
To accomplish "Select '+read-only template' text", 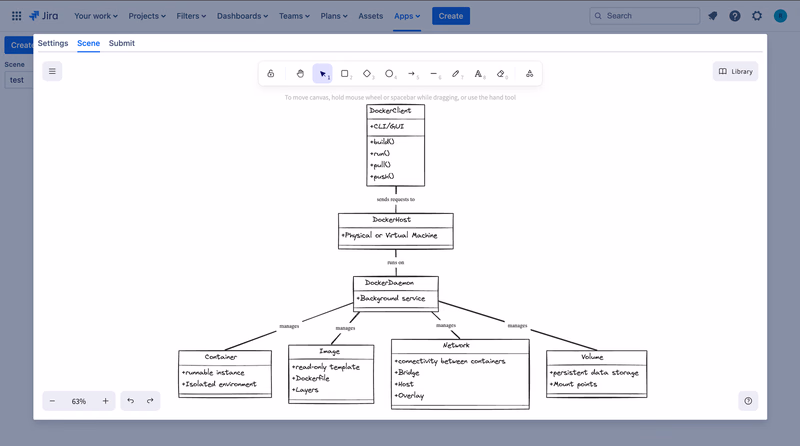I will tap(326, 367).
